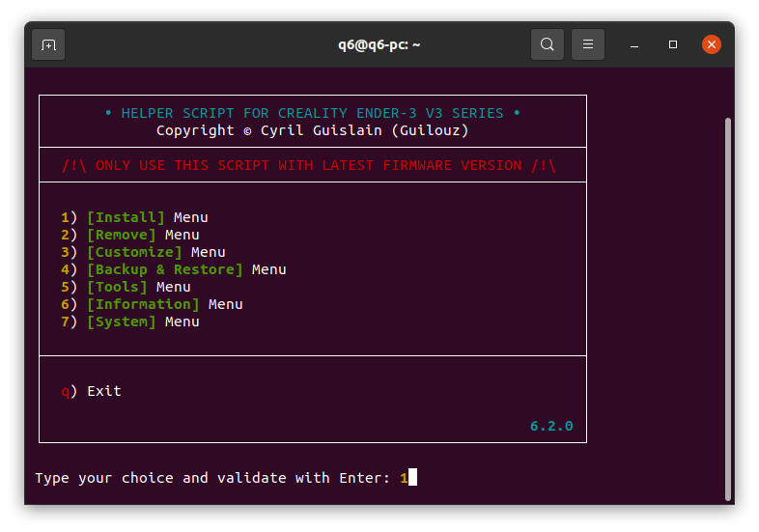Open the terminal search icon
The height and width of the screenshot is (532, 759).
pyautogui.click(x=548, y=44)
